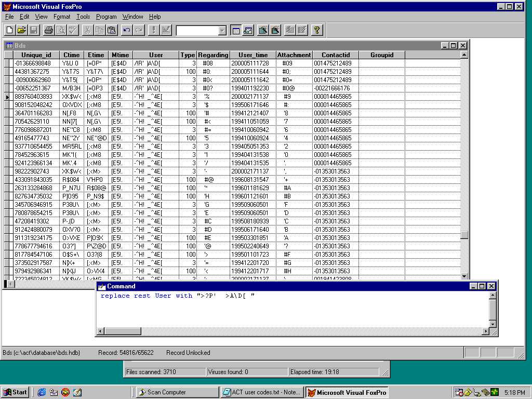
Task: Click the Bds vertical scrollbar thumb
Action: coord(464,235)
